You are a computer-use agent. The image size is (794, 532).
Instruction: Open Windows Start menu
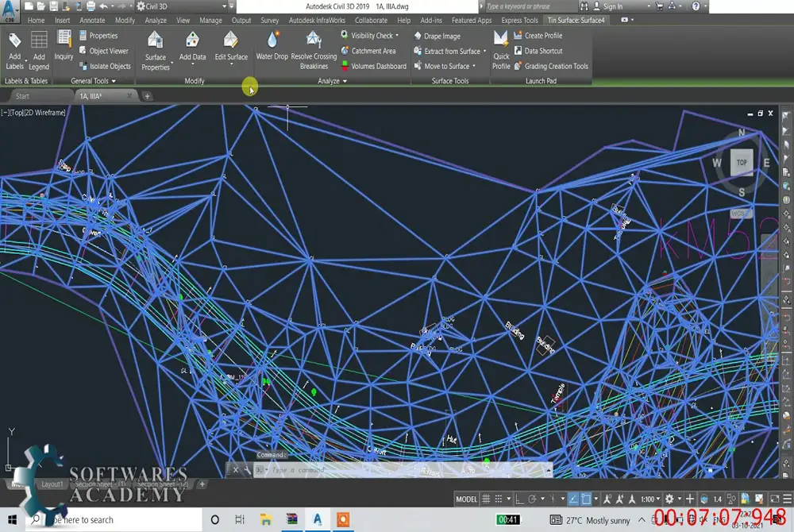coord(12,520)
